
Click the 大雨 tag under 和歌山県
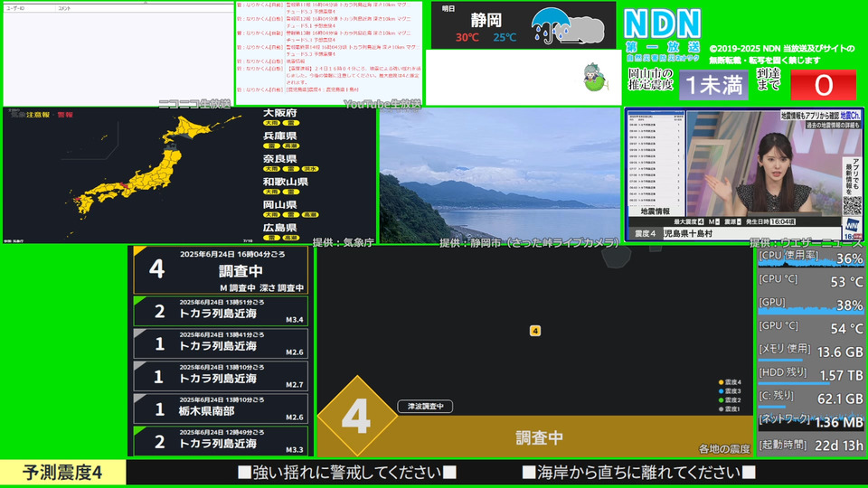[x=271, y=192]
